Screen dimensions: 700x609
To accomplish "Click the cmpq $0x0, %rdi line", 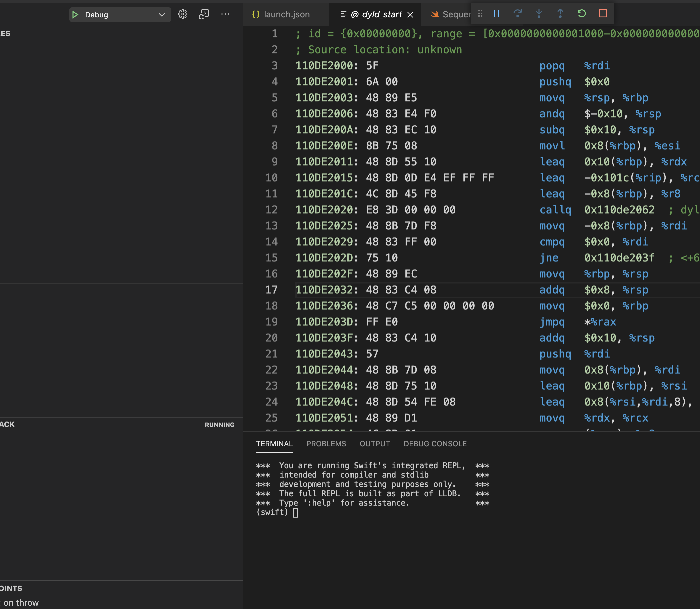I will click(498, 241).
